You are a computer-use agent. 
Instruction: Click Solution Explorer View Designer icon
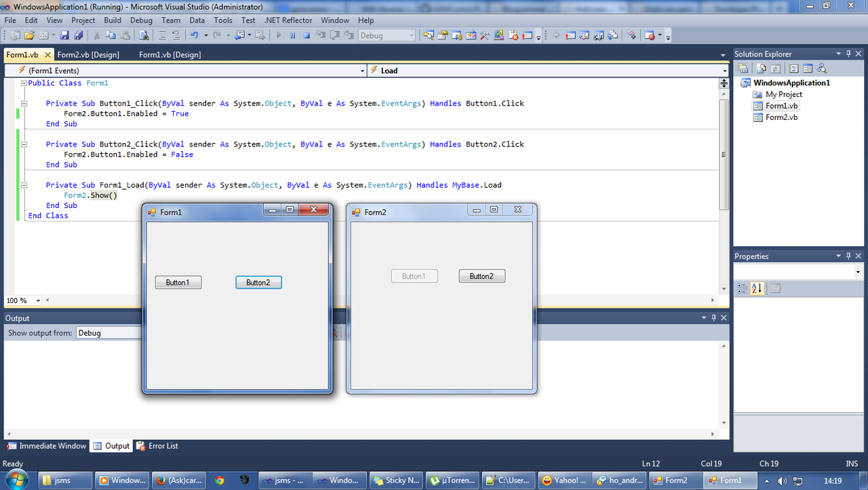coord(808,68)
